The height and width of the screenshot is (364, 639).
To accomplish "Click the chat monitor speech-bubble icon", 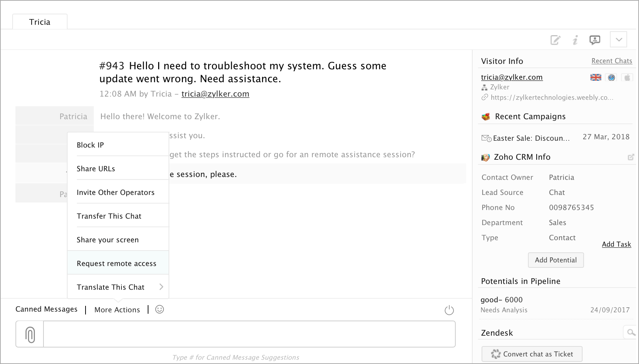I will click(x=595, y=40).
